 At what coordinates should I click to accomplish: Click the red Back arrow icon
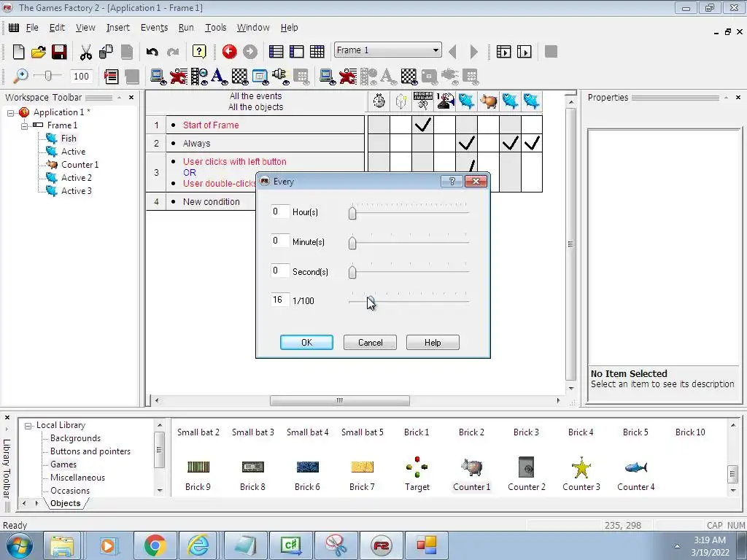229,52
